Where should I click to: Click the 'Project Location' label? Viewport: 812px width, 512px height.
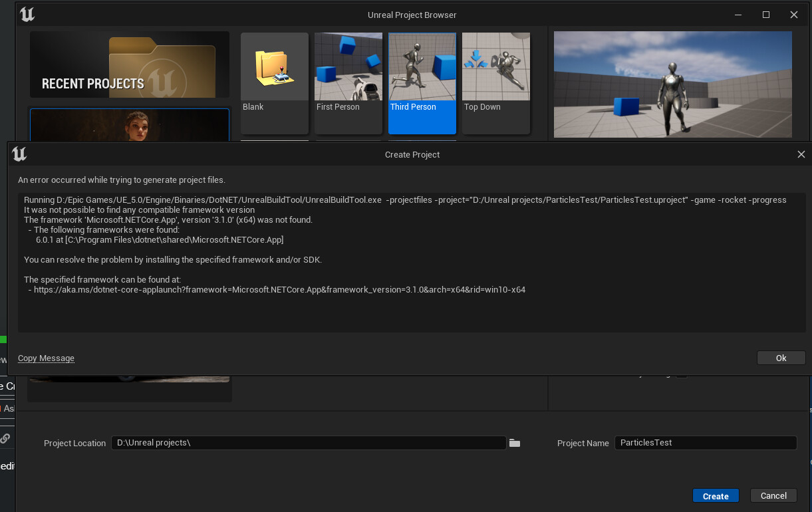coord(74,444)
